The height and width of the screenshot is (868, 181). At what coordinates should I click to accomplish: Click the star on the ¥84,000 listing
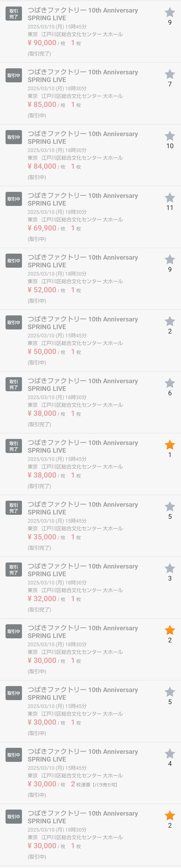[x=170, y=136]
